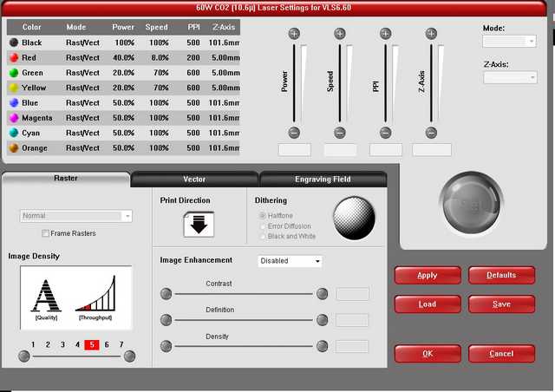Decrease Z-Axis with the minus button
Image resolution: width=555 pixels, height=392 pixels.
[431, 133]
